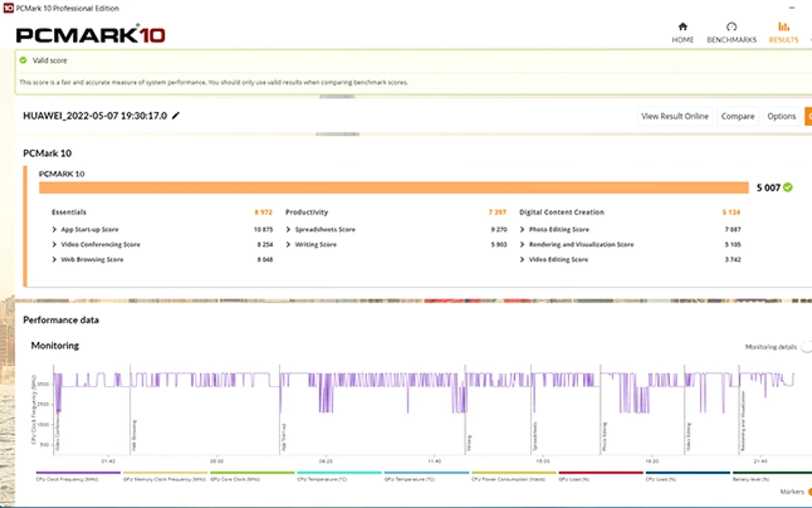Click the 11:40 time axis label

tap(434, 461)
